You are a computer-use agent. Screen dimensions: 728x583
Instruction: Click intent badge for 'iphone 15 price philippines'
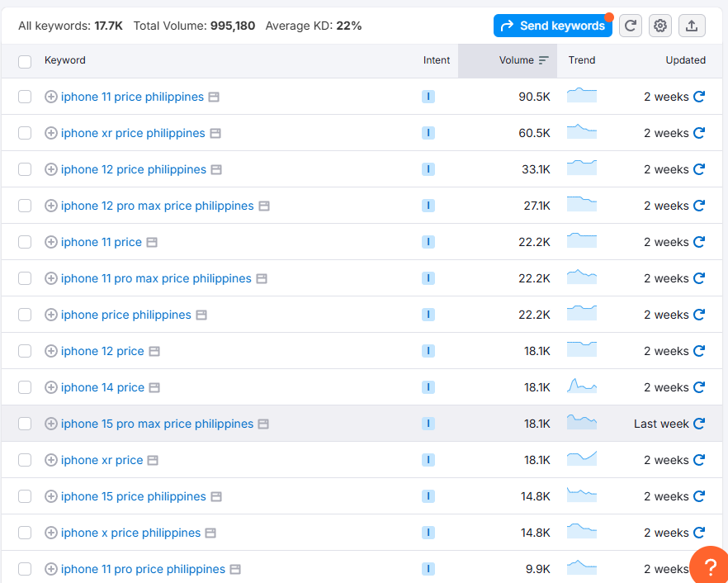pos(428,496)
